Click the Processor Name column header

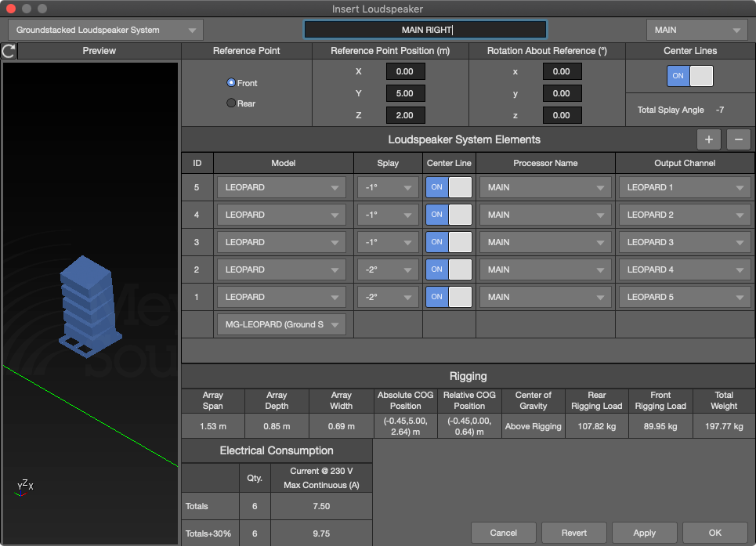coord(545,163)
